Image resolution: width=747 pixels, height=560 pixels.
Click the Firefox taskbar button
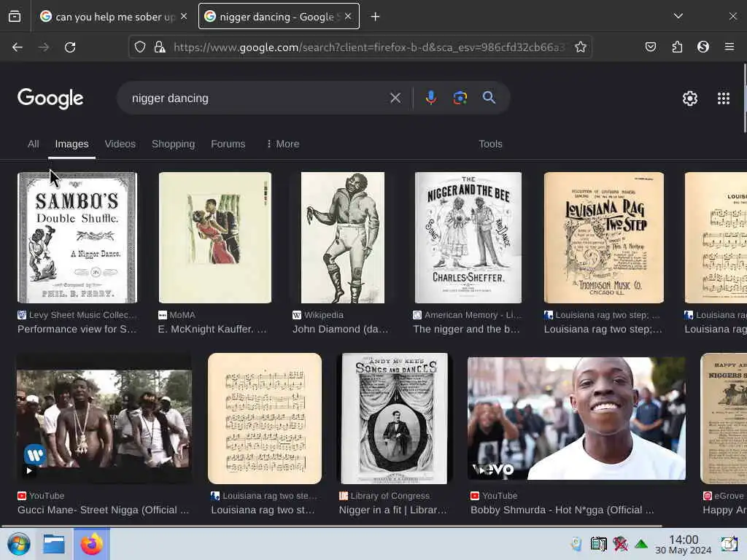coord(91,544)
